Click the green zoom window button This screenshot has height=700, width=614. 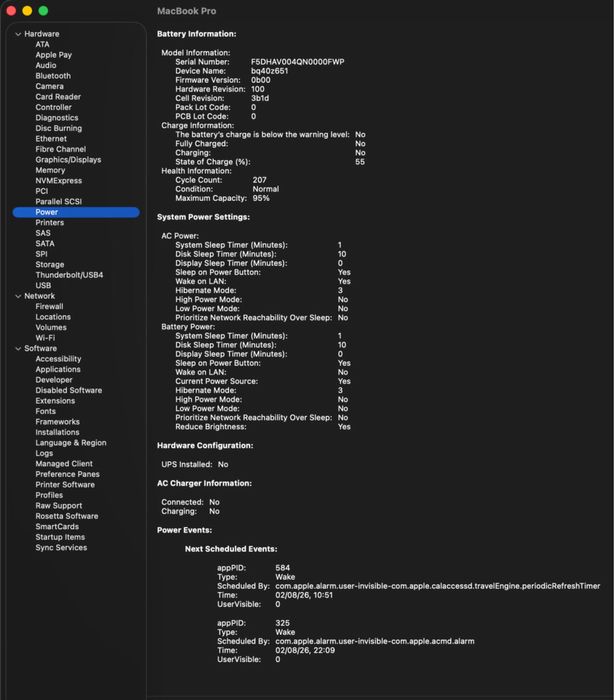pyautogui.click(x=43, y=11)
